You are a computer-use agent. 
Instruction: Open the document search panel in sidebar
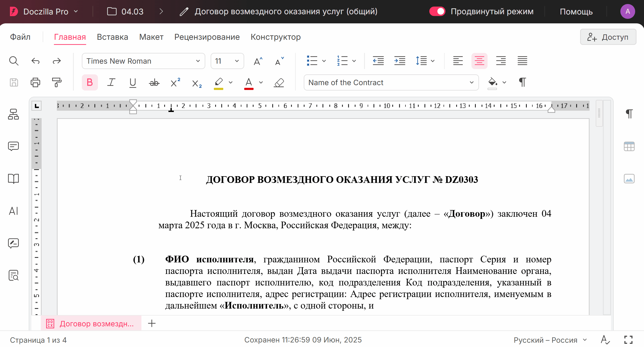click(13, 275)
